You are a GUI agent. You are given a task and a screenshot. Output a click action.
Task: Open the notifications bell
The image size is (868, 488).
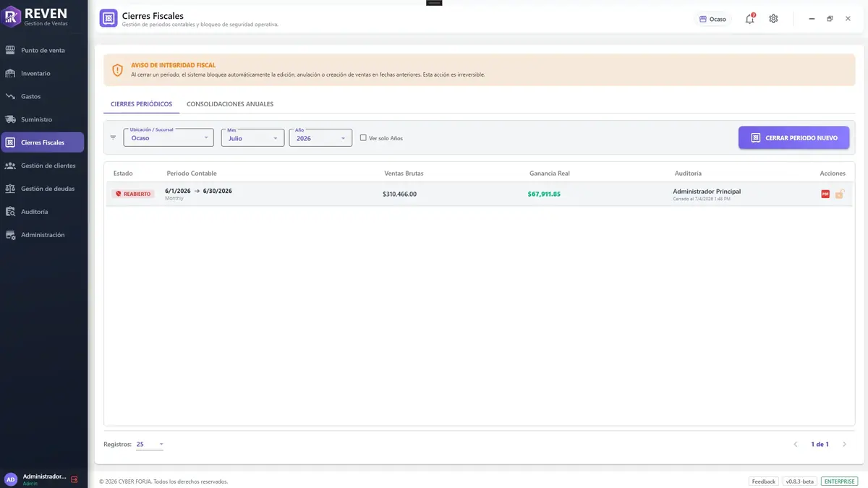click(x=749, y=19)
